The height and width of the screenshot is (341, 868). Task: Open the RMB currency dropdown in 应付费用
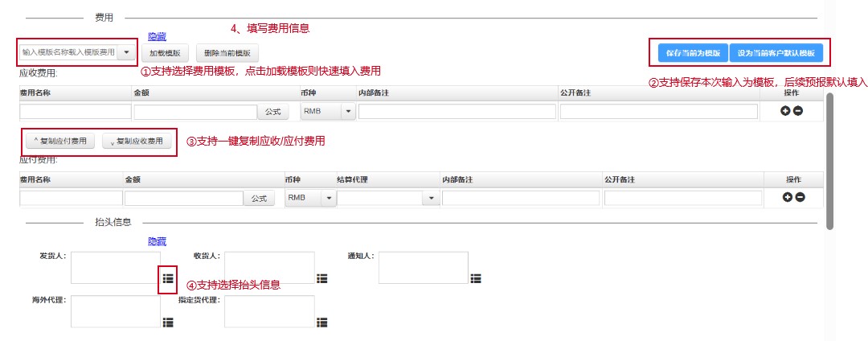point(329,198)
